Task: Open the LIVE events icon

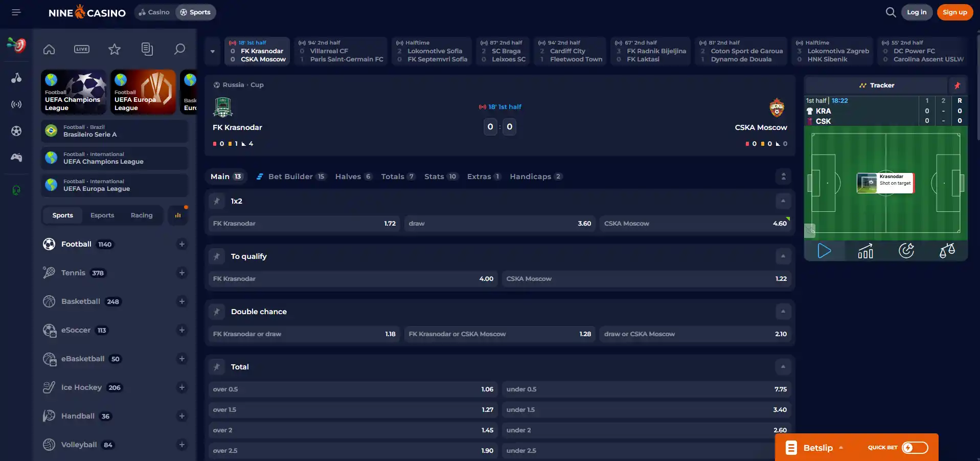Action: (x=82, y=49)
